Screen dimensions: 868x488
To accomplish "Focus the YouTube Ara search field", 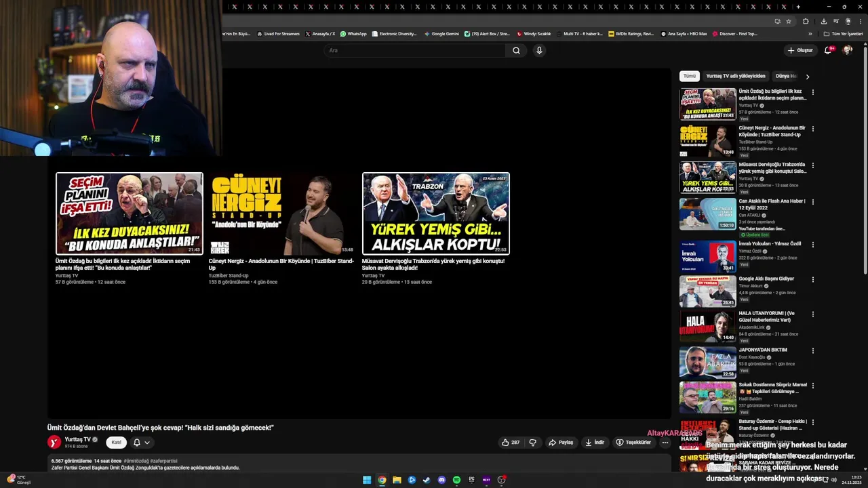I will click(x=415, y=50).
